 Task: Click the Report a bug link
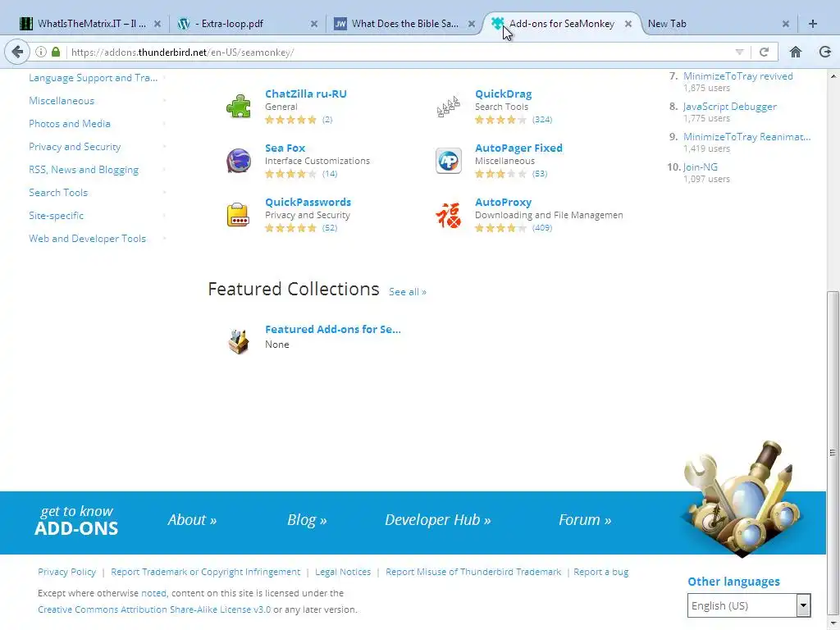[601, 572]
